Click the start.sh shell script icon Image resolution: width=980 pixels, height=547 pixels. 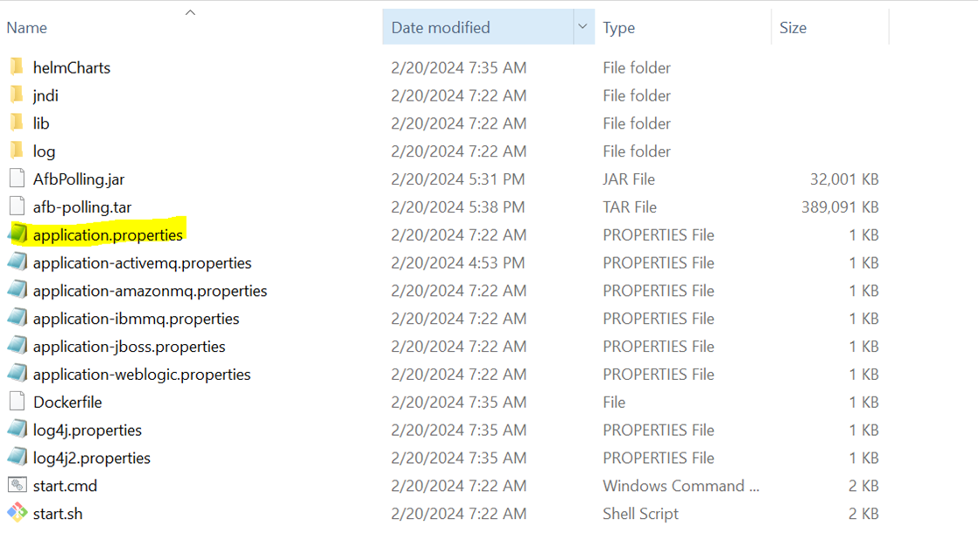click(18, 514)
